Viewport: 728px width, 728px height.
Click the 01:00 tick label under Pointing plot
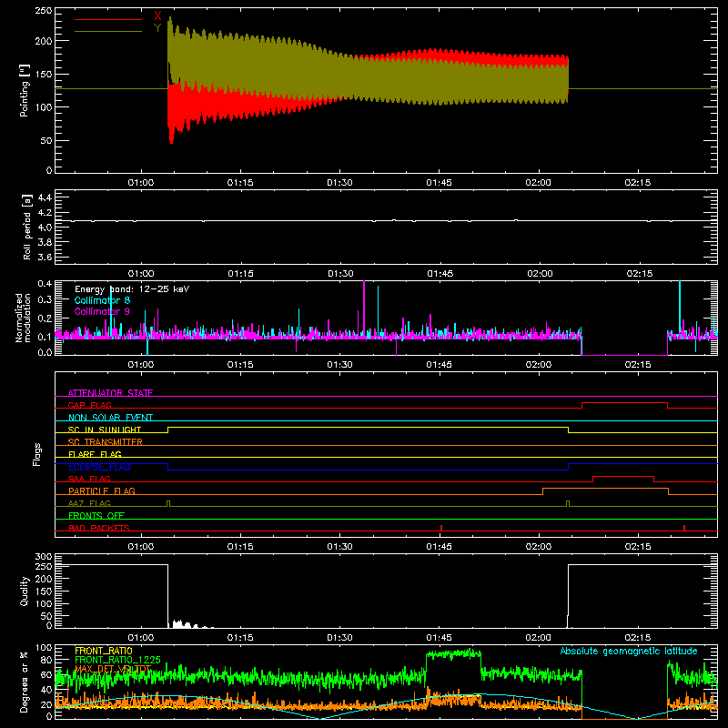(141, 183)
